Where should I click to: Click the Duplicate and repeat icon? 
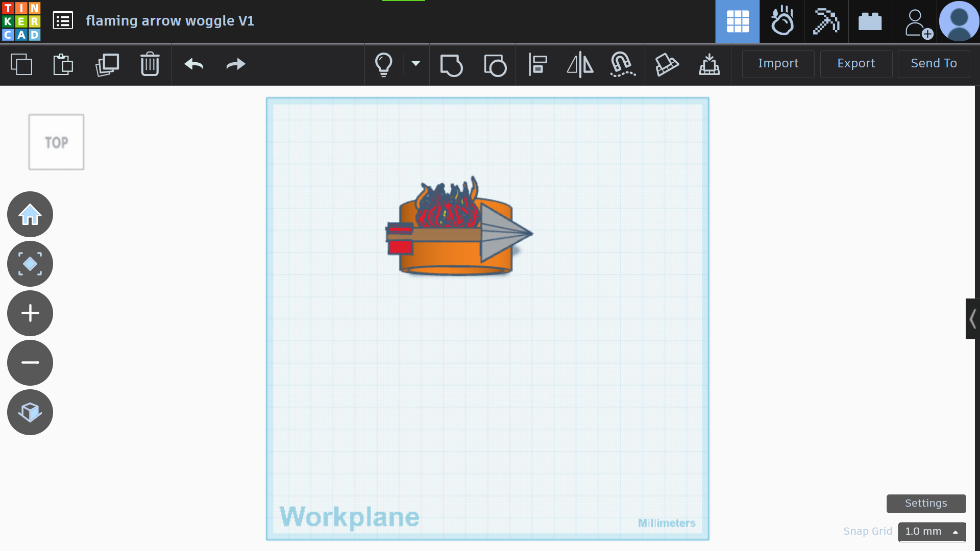click(x=107, y=64)
